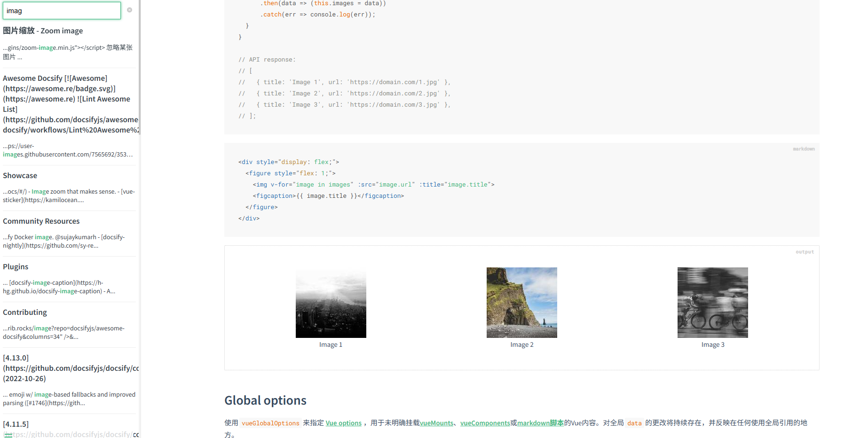Click the 'vueGlobalOptions' inline code
The height and width of the screenshot is (438, 868).
click(x=270, y=423)
